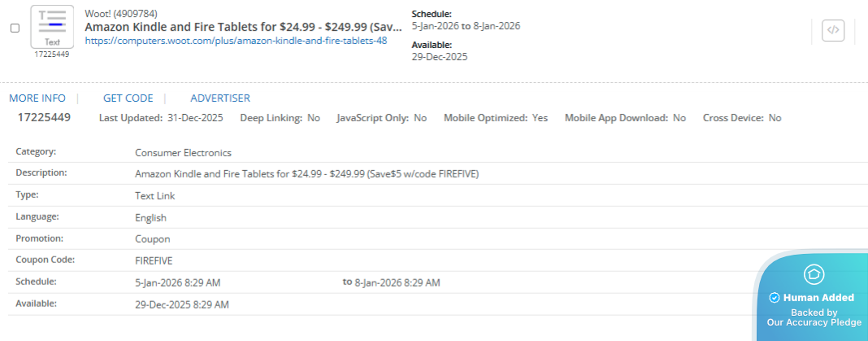Click the get HTML code icon
The image size is (868, 341).
pos(832,31)
